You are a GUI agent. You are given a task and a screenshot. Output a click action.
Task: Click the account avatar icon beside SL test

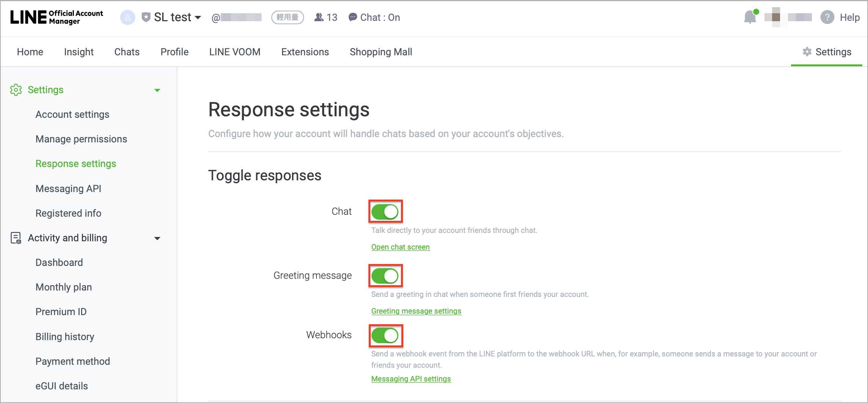(128, 17)
